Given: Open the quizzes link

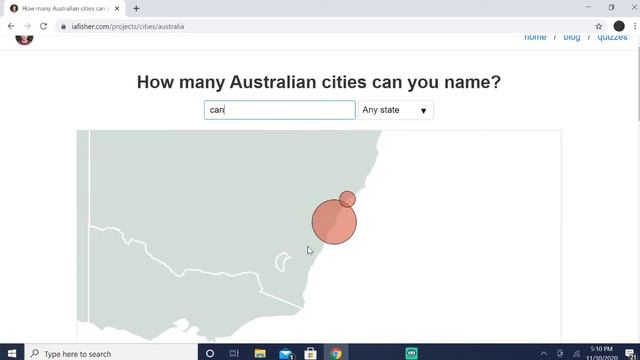Looking at the screenshot, I should 612,37.
